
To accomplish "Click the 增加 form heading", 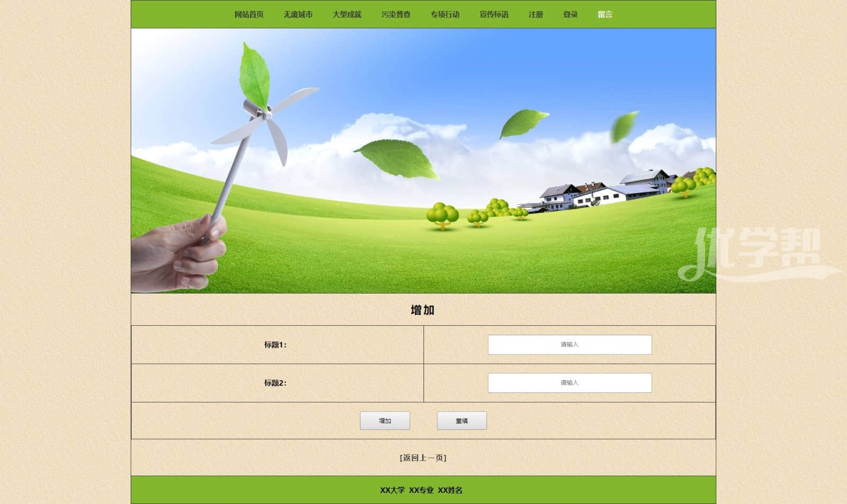I will coord(423,310).
